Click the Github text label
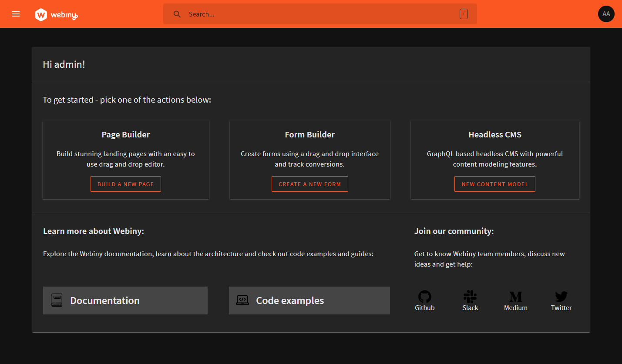 [x=424, y=307]
